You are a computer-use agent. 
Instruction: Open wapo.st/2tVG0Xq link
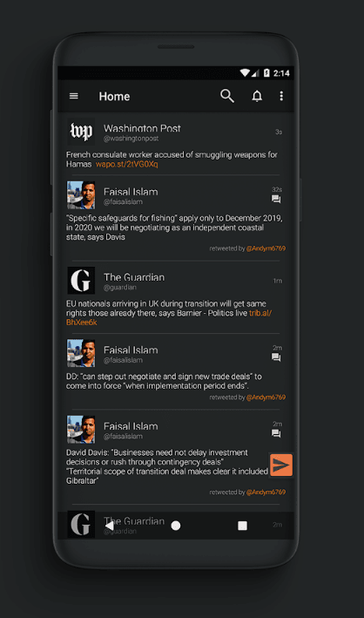pos(126,165)
